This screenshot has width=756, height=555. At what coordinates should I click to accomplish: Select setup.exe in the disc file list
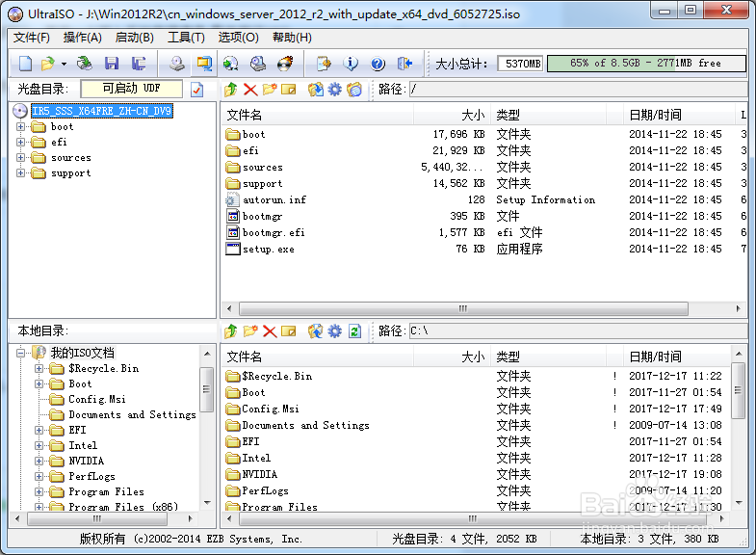268,249
